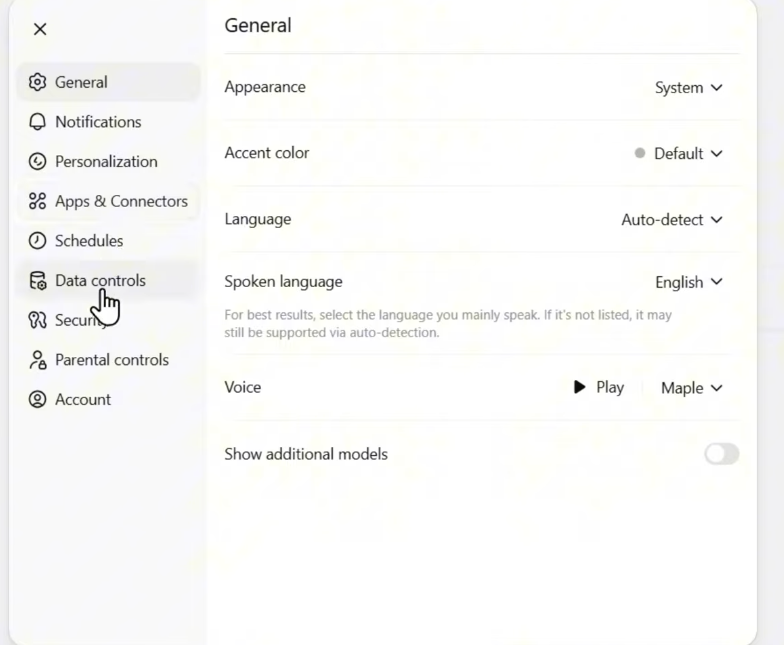
Task: Click the Apps & Connectors grid icon
Action: click(x=38, y=201)
